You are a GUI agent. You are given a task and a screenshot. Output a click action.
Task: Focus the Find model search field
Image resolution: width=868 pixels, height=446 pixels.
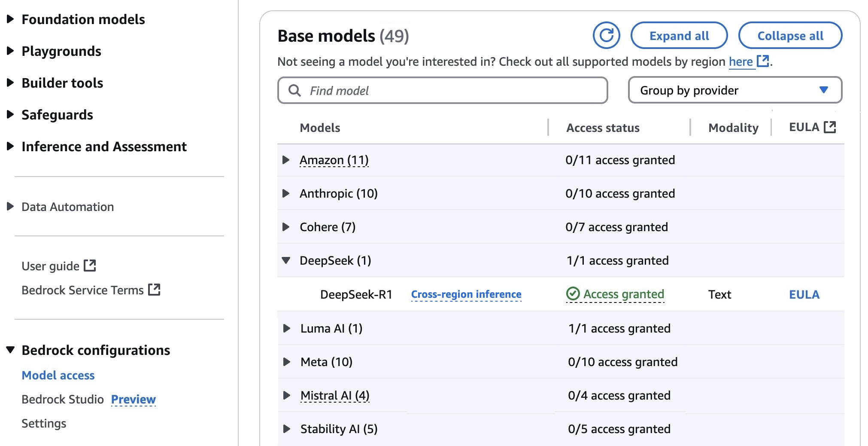tap(451, 90)
